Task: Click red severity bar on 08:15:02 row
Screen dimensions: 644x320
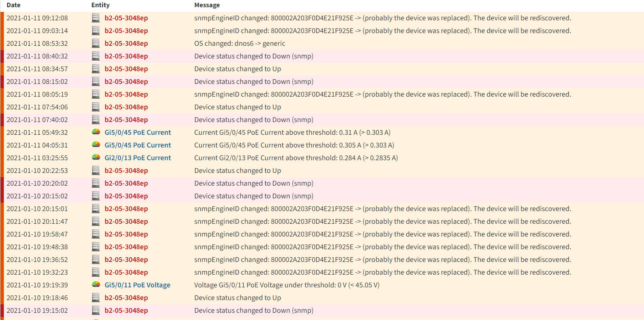Action: [x=2, y=81]
